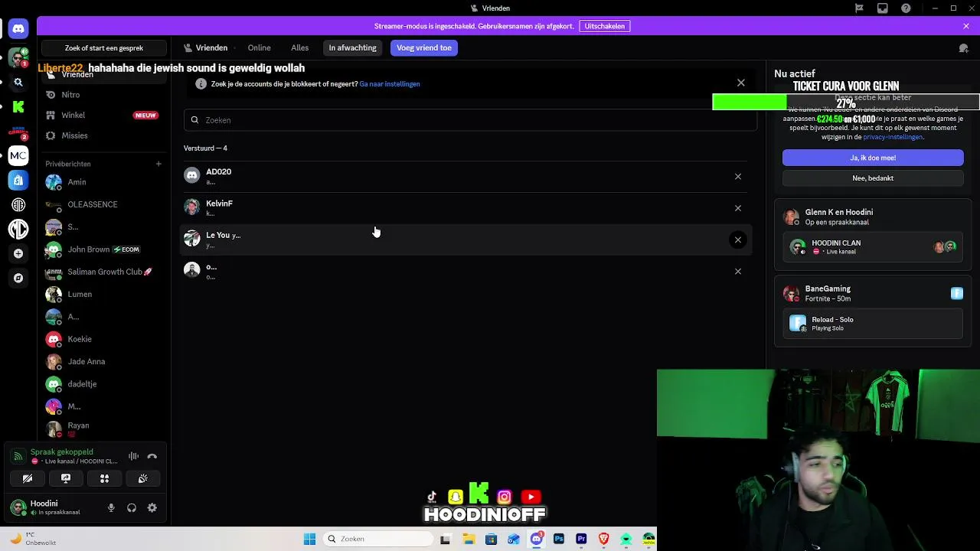Open Saliman Growth Club chat
Screen dimensions: 980x551
[x=103, y=272]
